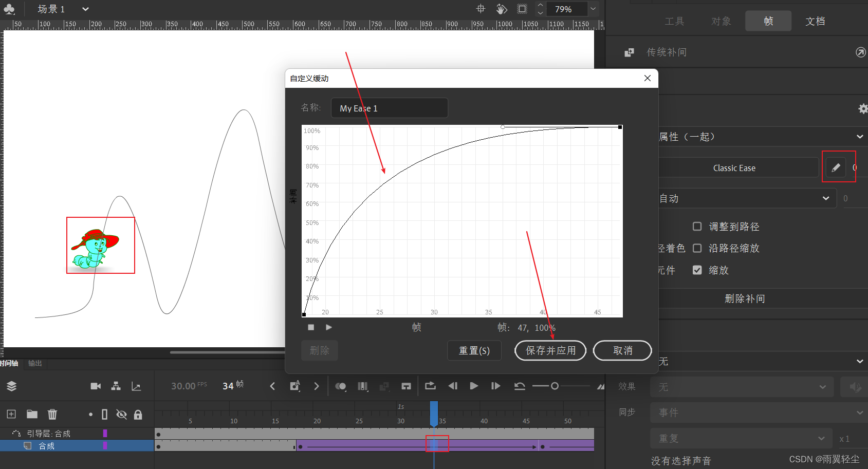Image resolution: width=868 pixels, height=469 pixels.
Task: Step back one frame in timeline
Action: tap(453, 386)
